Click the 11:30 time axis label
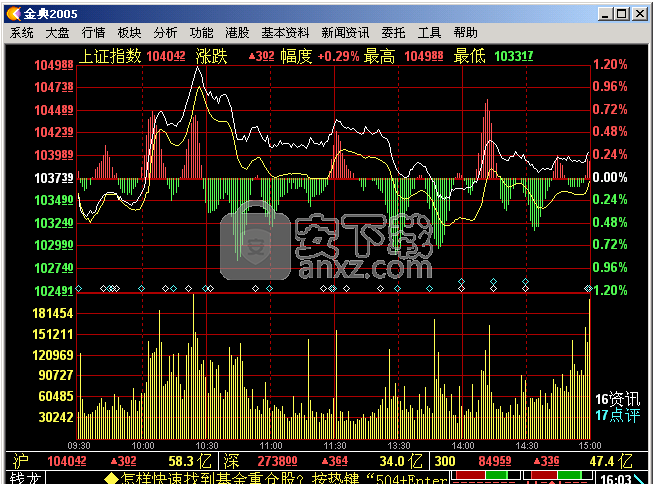 [x=335, y=446]
